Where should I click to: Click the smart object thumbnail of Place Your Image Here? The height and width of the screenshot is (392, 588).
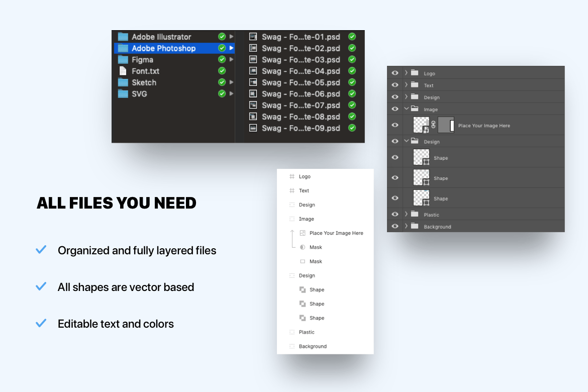(x=421, y=125)
